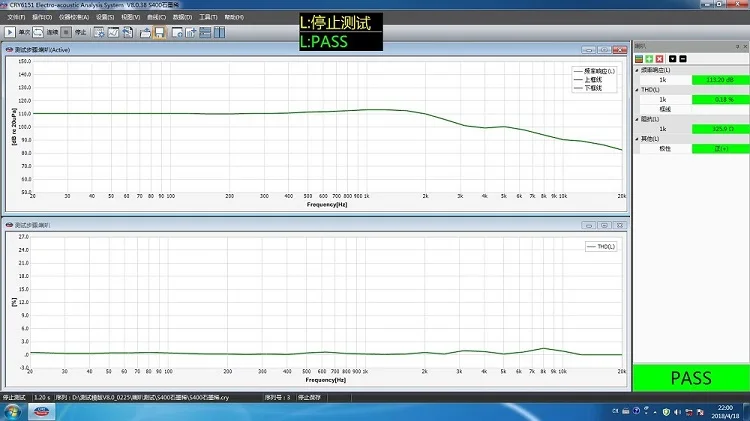Click the 停止保存 status bar entry
750x421 pixels.
309,397
